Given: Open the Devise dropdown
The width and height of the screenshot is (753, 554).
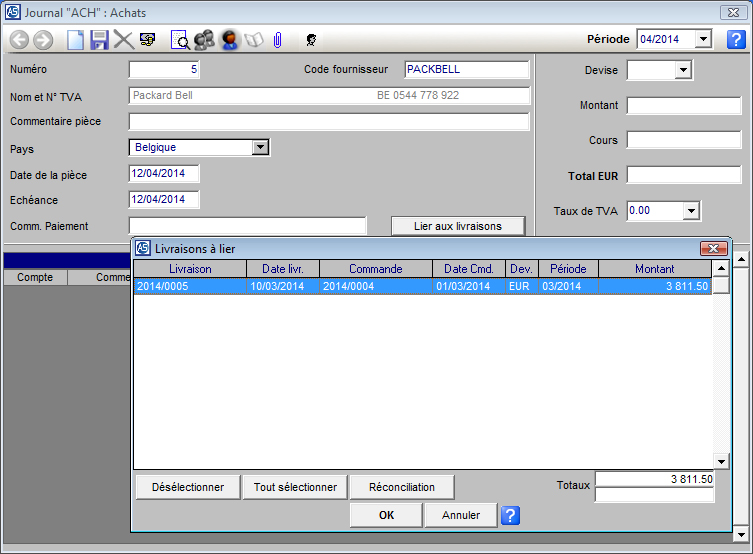Looking at the screenshot, I should tap(683, 70).
